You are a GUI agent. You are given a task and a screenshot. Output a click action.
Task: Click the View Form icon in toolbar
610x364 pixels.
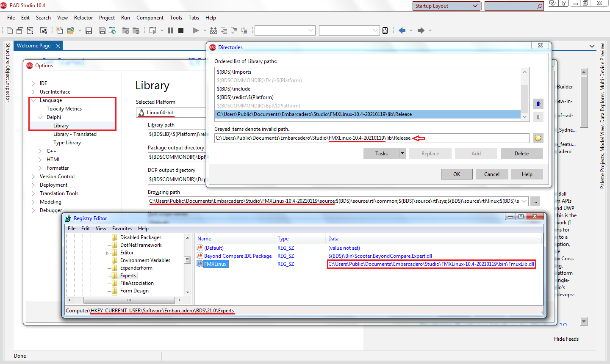click(x=19, y=30)
